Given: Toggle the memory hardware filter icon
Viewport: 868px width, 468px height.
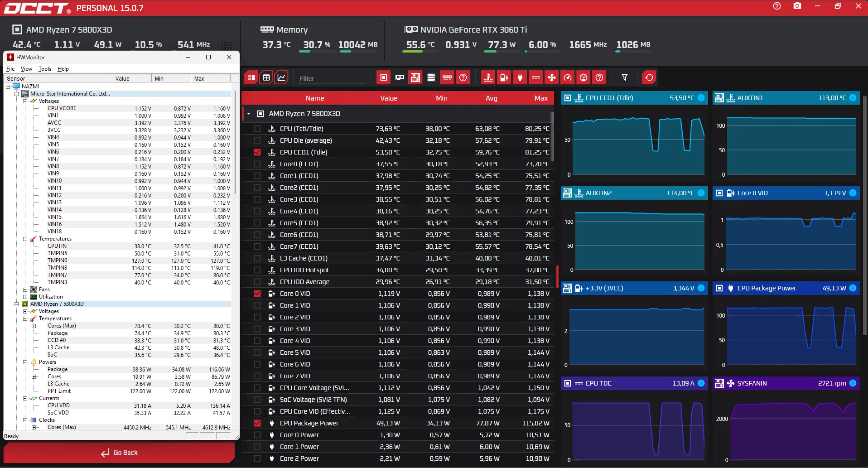Looking at the screenshot, I should click(447, 77).
